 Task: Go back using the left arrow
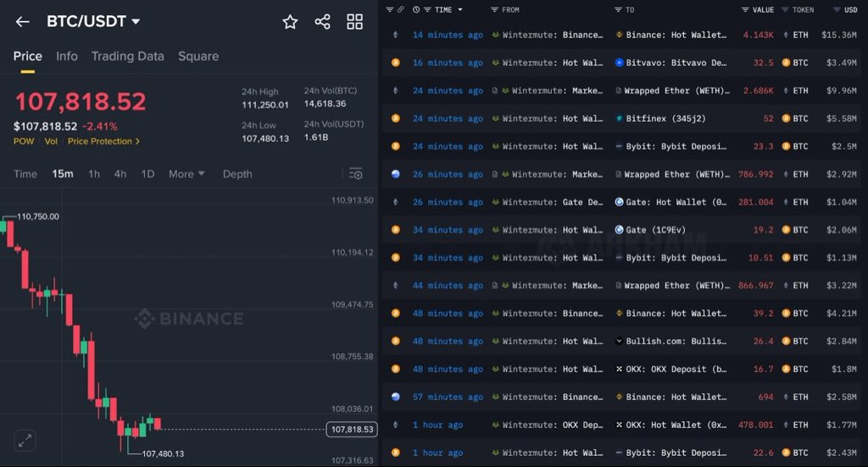pos(23,22)
